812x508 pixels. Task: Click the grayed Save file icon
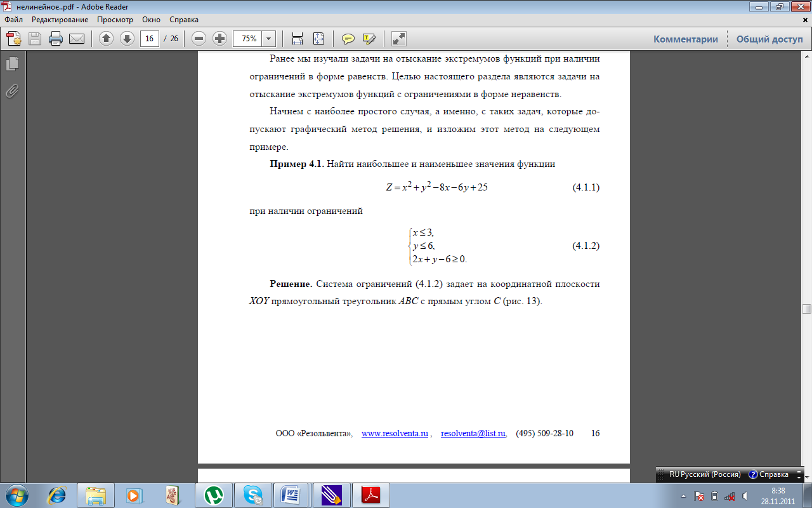(x=35, y=39)
